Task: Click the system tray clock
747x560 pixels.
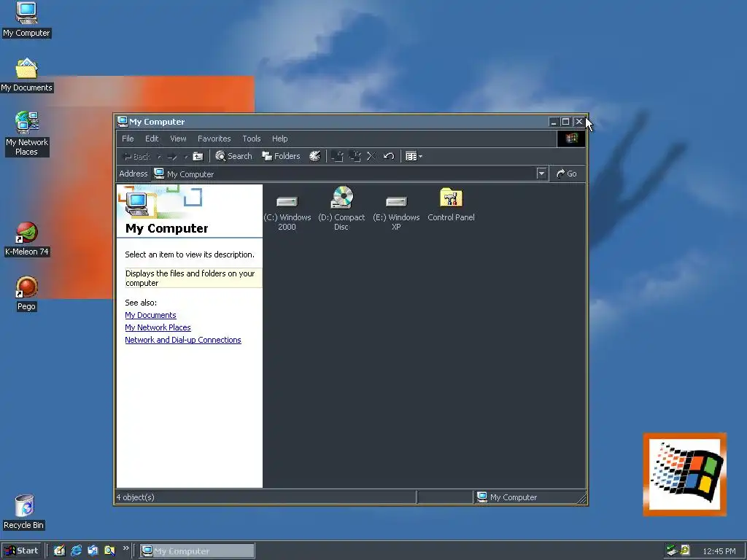Action: [x=719, y=551]
